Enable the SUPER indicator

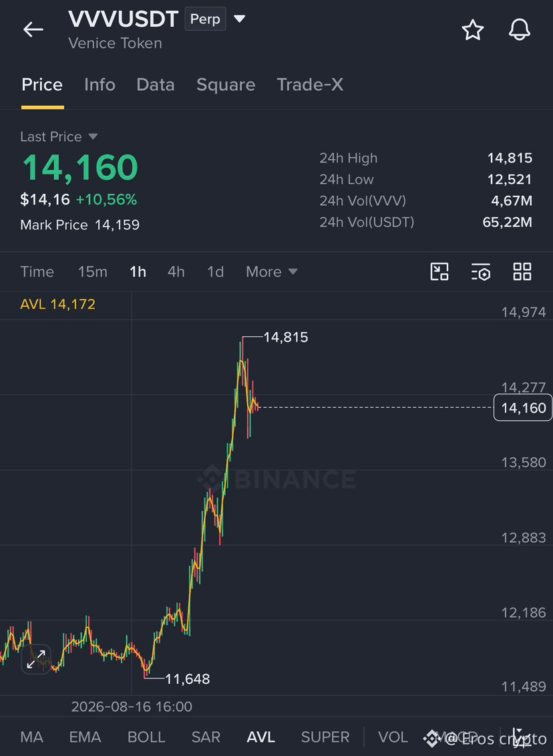pyautogui.click(x=325, y=737)
